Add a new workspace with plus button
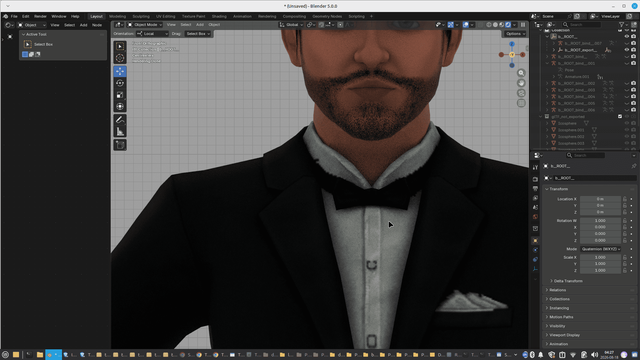The width and height of the screenshot is (640, 360). point(371,16)
